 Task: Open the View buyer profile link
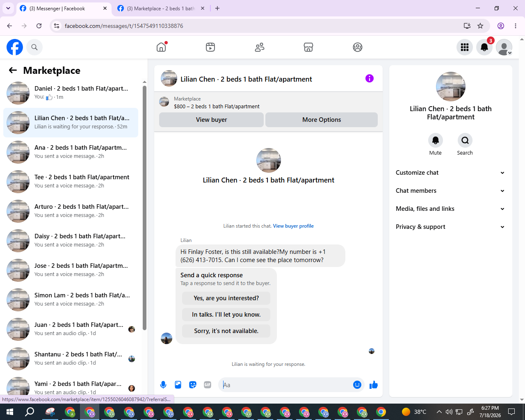[x=293, y=226]
